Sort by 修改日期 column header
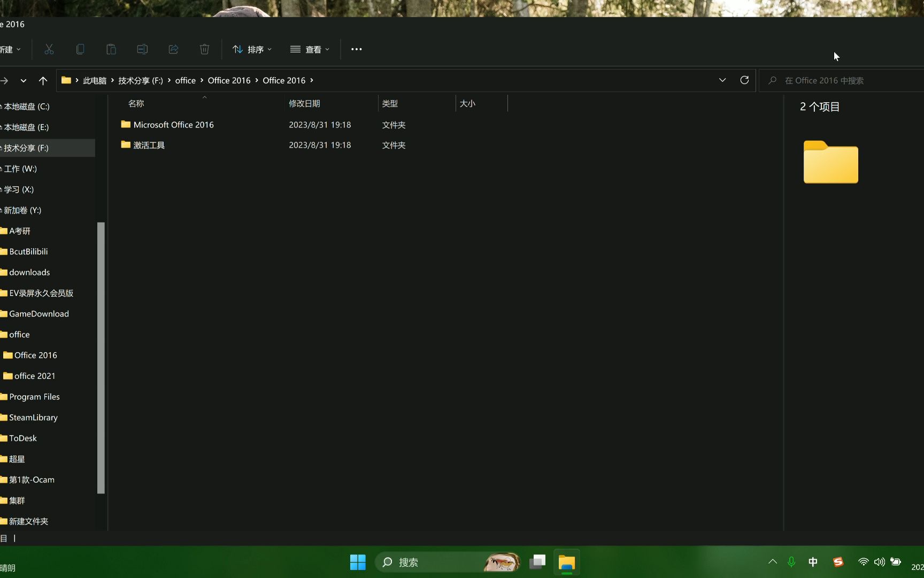The width and height of the screenshot is (924, 578). [304, 103]
